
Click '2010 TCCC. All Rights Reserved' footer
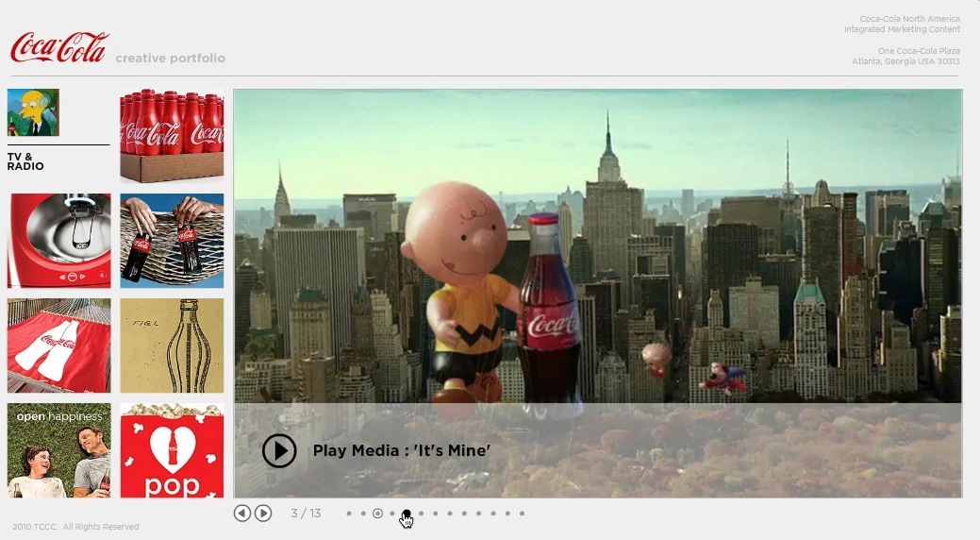click(x=75, y=527)
